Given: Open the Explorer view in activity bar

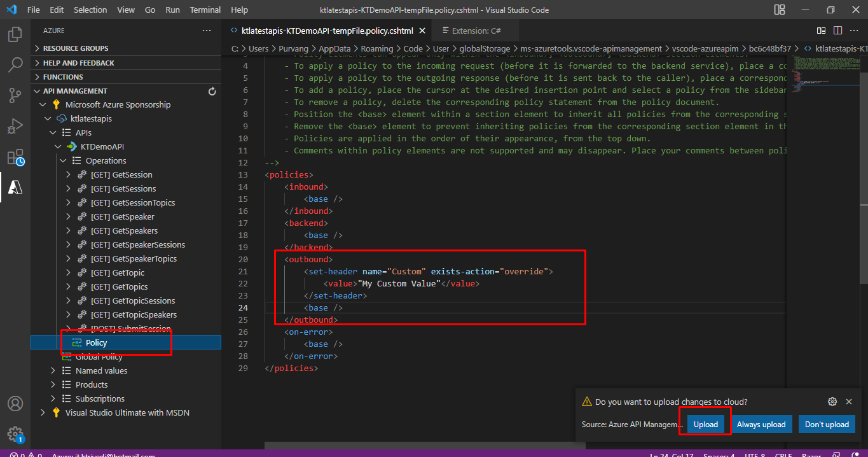Looking at the screenshot, I should click(x=15, y=34).
